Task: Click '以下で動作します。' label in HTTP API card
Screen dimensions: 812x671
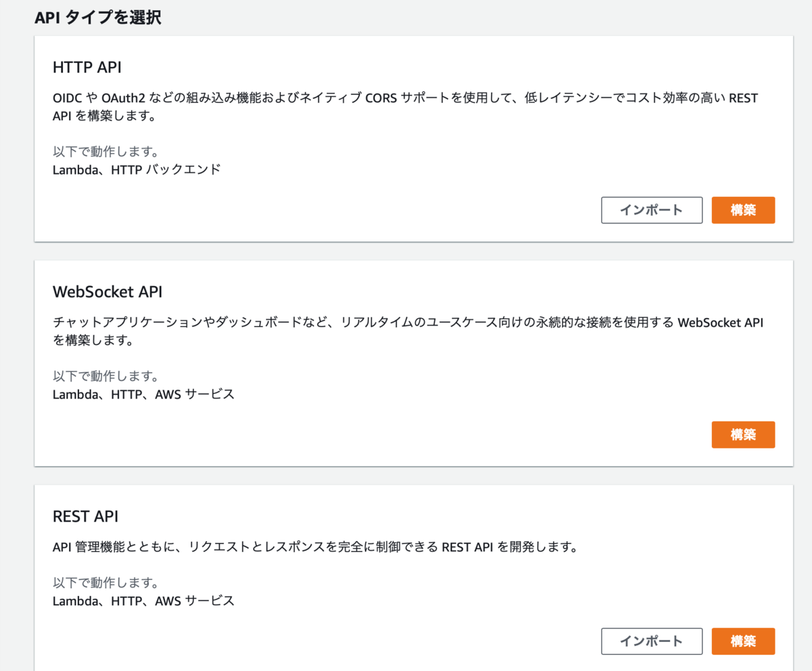Action: click(106, 151)
